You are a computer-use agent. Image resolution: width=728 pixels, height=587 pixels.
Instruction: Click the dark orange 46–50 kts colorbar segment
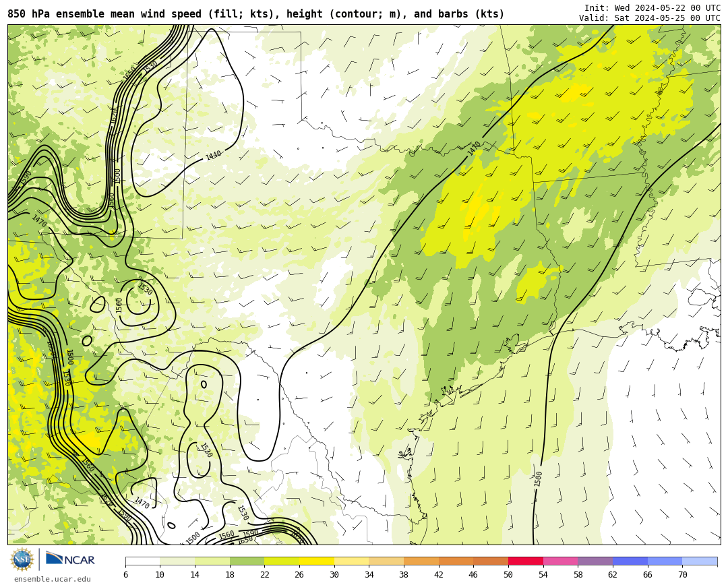(x=491, y=561)
